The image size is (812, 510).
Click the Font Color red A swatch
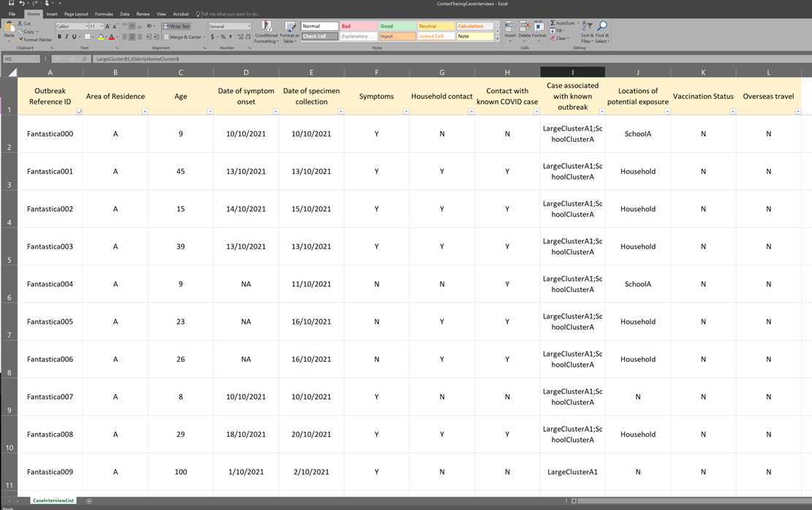tap(111, 37)
